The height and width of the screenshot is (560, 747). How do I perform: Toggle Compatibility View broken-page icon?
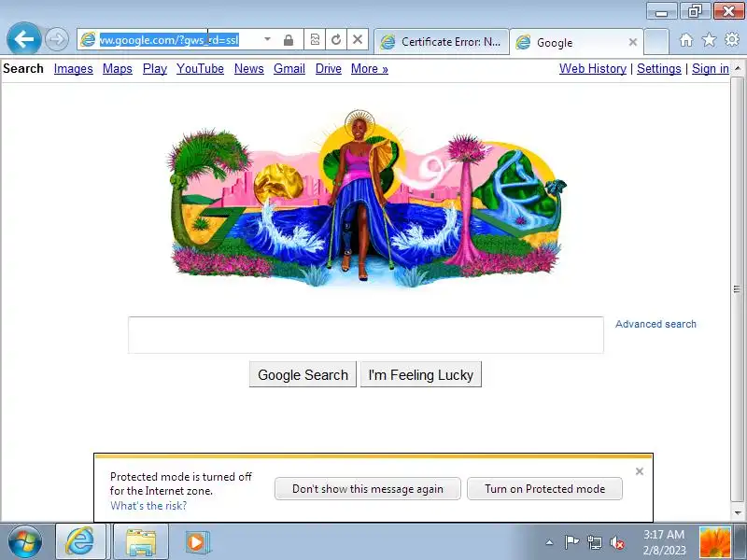tap(315, 39)
